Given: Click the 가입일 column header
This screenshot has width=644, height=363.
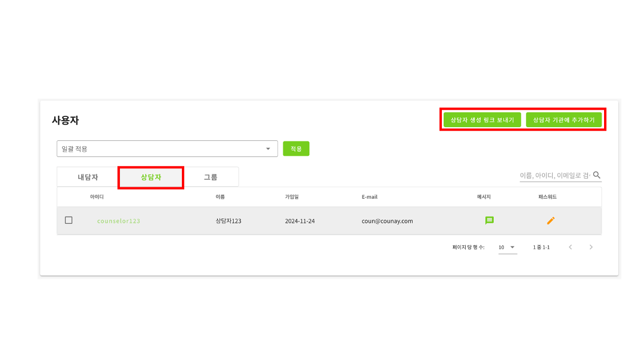Looking at the screenshot, I should click(x=292, y=197).
